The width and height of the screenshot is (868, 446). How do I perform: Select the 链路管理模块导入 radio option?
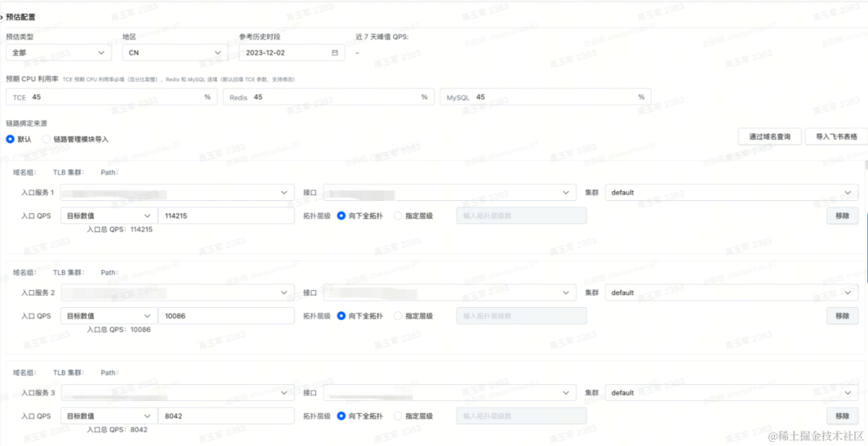coord(47,139)
